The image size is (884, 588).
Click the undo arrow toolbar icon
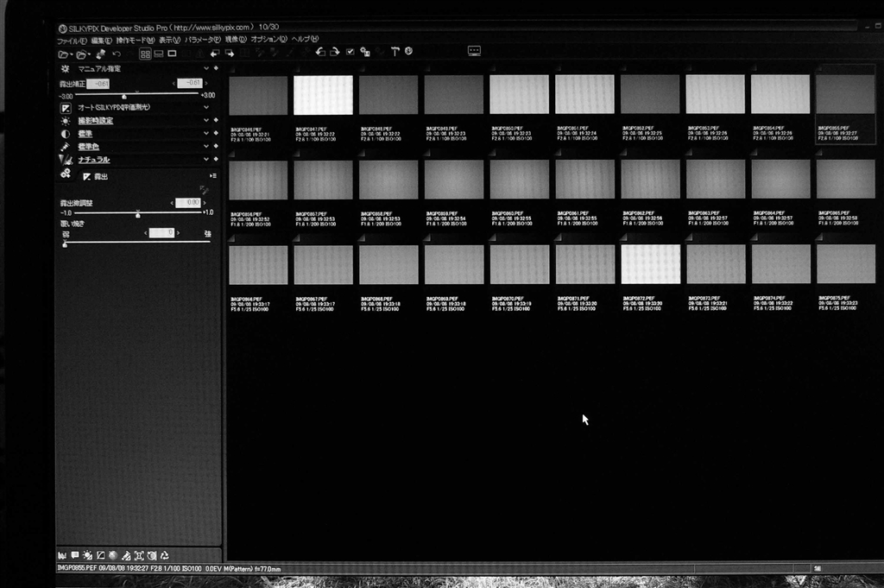(x=117, y=54)
